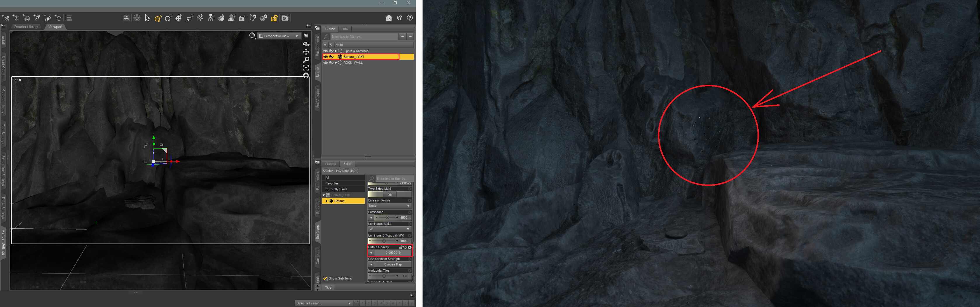Image resolution: width=980 pixels, height=307 pixels.
Task: Open the align panel icon
Action: click(69, 18)
